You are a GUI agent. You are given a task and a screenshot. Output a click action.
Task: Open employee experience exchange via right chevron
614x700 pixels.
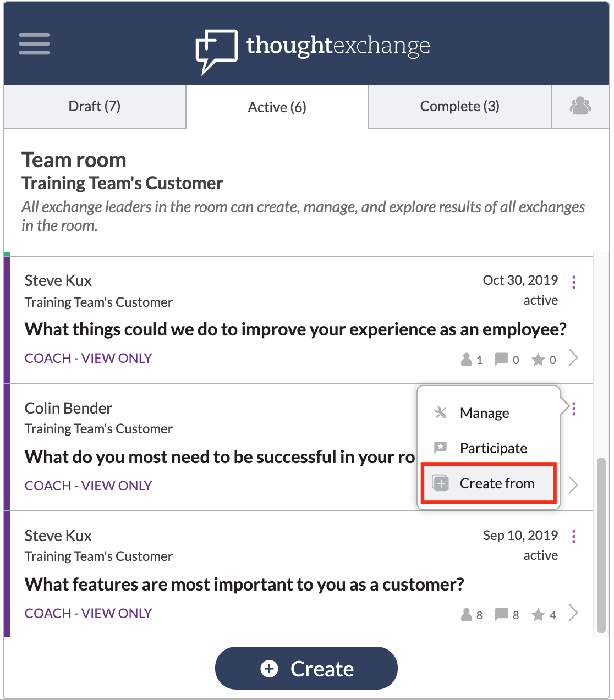pos(573,357)
